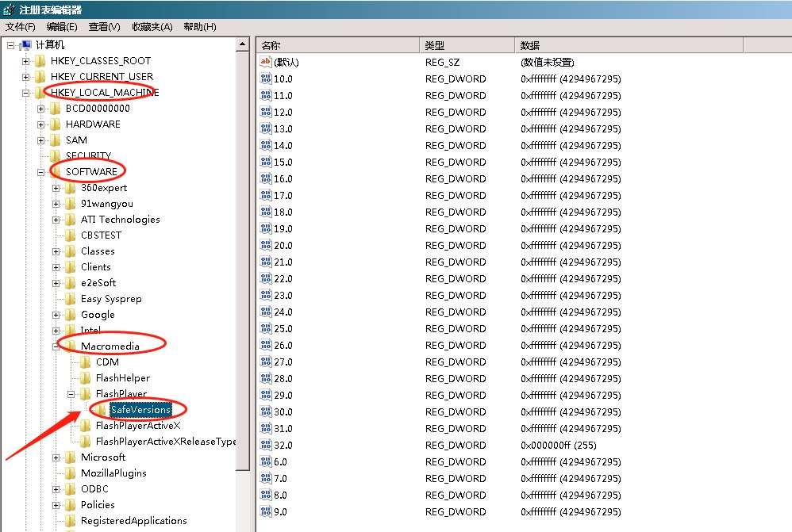Viewport: 792px width, 532px height.
Task: Open the 编辑 menu
Action: point(63,26)
